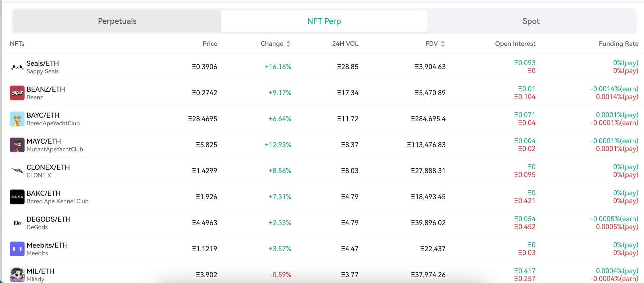Click the purple Meebits logo icon
Viewport: 644px width, 283px height.
(17, 249)
